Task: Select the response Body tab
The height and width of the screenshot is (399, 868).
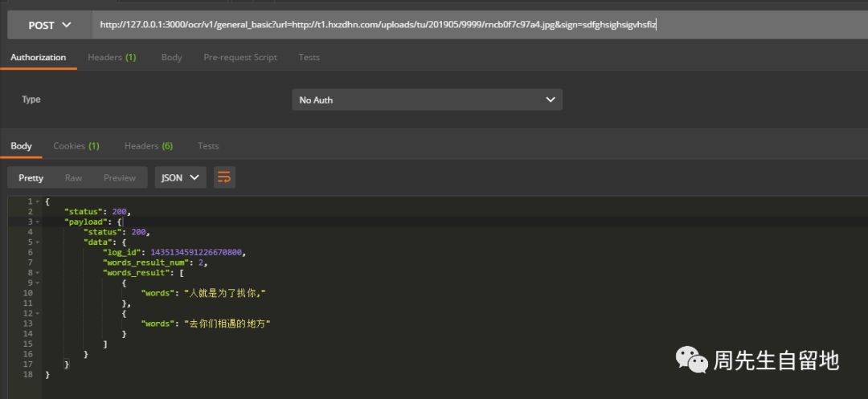Action: [21, 146]
